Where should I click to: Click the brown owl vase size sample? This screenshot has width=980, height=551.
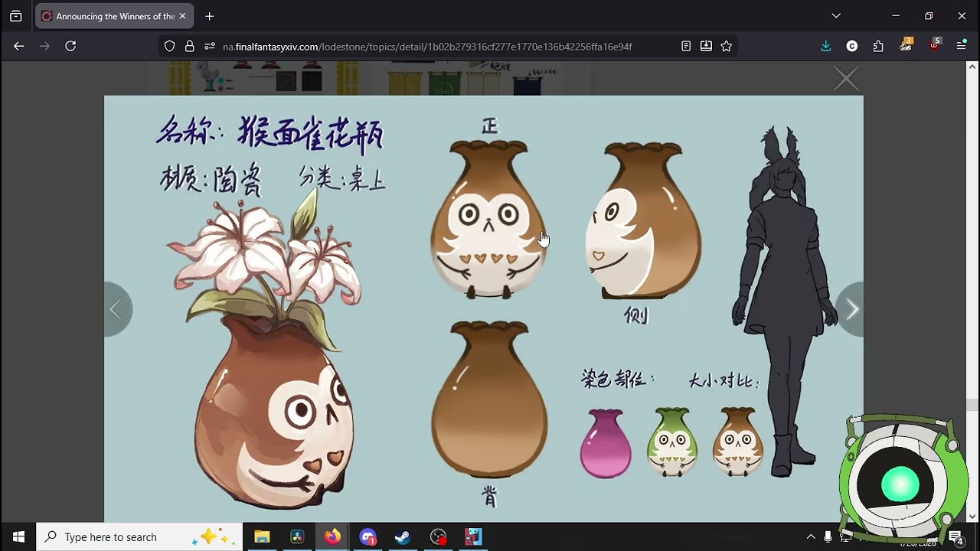738,442
